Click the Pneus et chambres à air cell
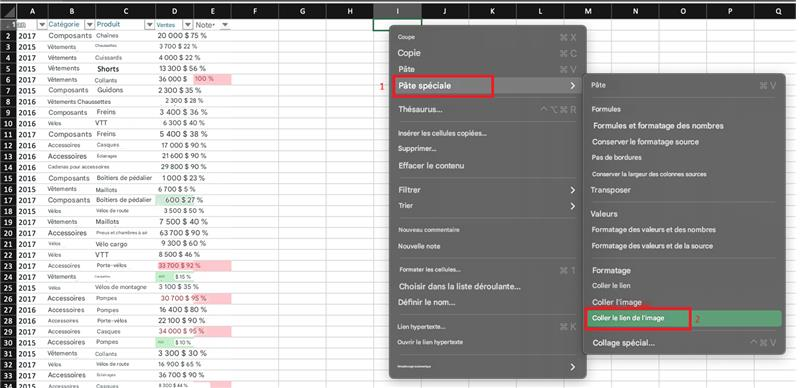The width and height of the screenshot is (800, 388). (x=121, y=233)
